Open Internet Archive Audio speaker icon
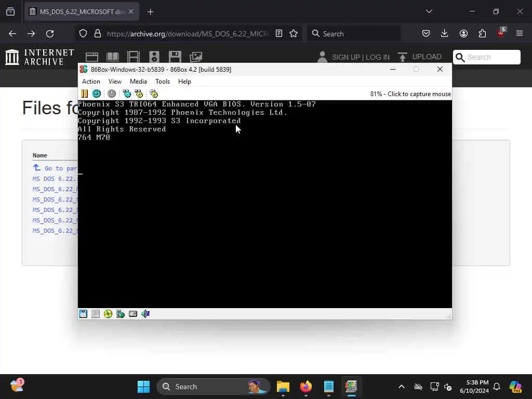This screenshot has width=532, height=399. point(154,57)
